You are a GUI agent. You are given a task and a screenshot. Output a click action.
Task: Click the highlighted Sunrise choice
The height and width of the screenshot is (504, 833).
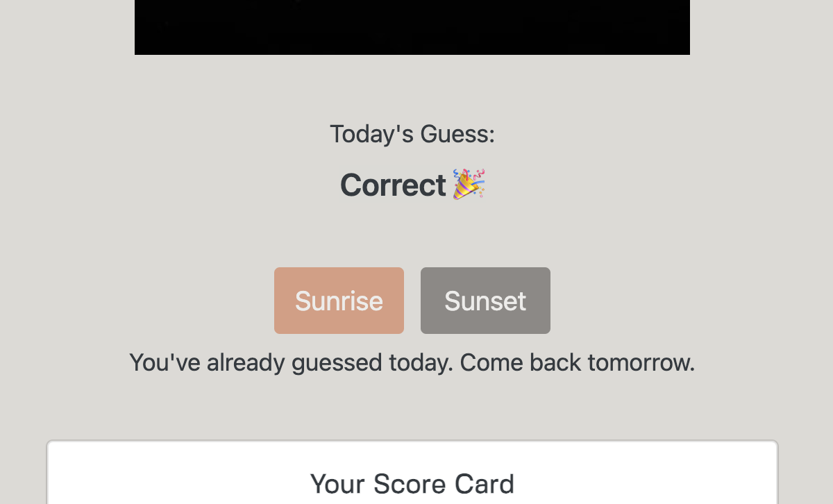coord(339,301)
